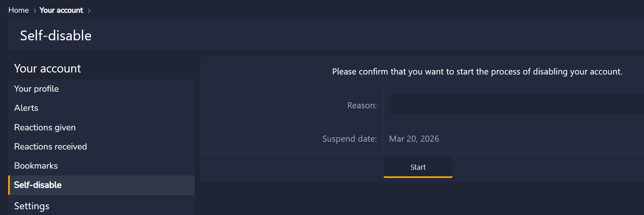Open Your account breadcrumb link
The width and height of the screenshot is (644, 215).
[61, 10]
